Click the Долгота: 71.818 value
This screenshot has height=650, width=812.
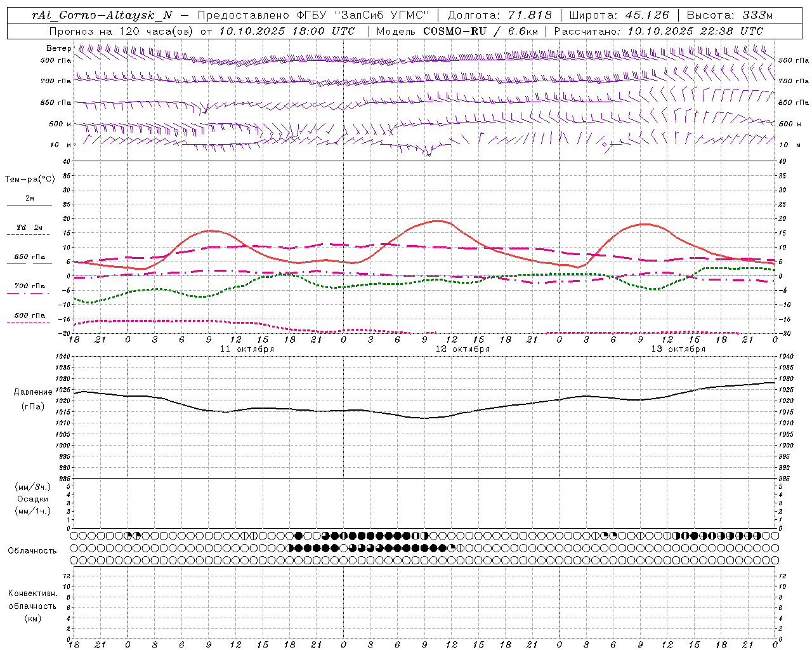(x=500, y=16)
